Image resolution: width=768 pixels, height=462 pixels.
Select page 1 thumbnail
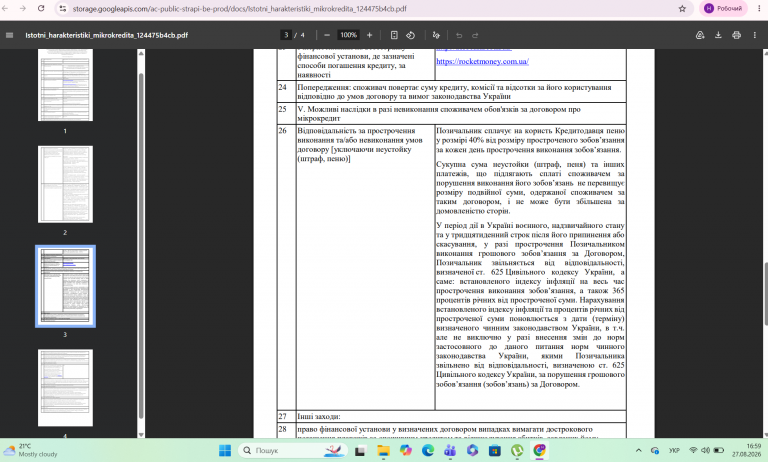point(65,84)
